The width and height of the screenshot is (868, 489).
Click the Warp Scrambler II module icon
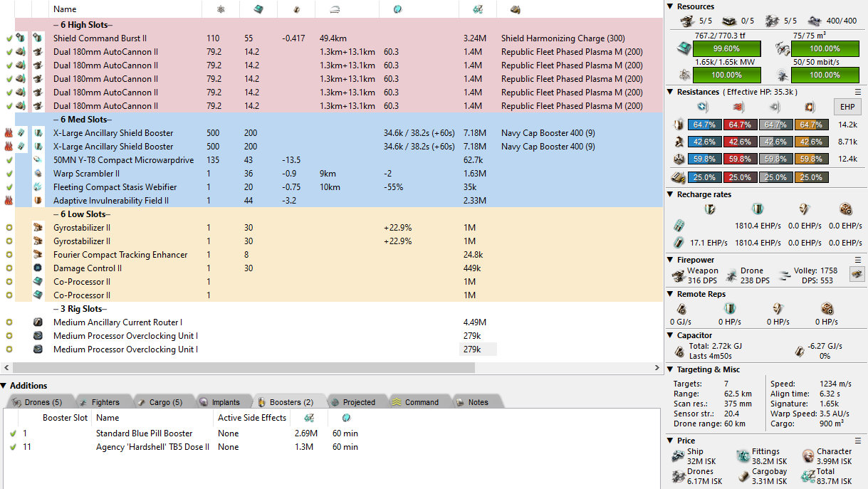tap(38, 174)
